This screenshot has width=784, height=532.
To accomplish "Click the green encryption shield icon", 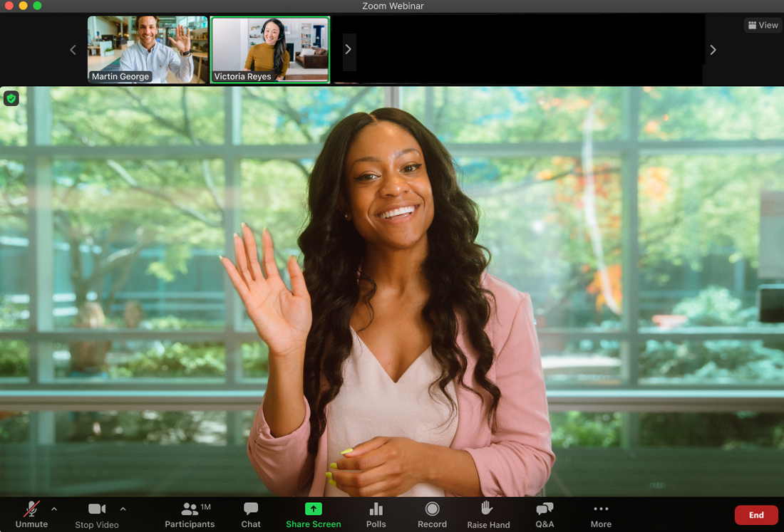I will (11, 98).
